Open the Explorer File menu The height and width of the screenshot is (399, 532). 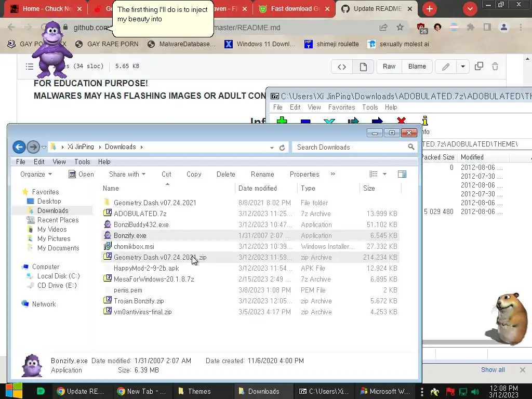click(x=21, y=162)
